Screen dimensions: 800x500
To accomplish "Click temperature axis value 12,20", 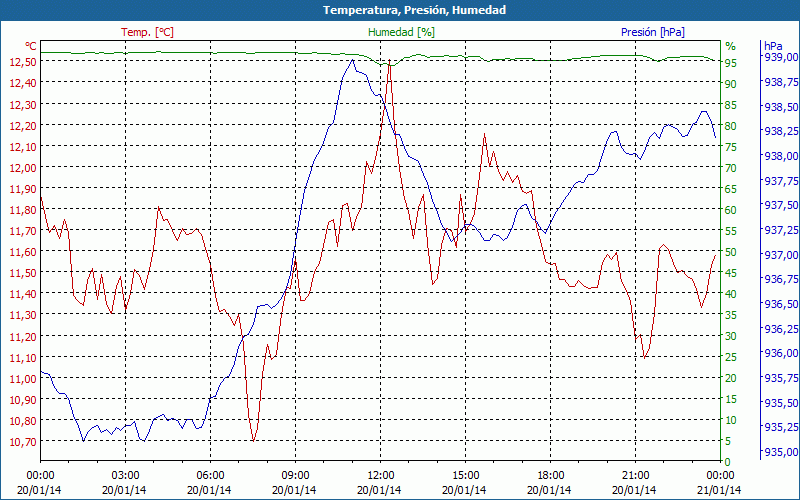I will 23,124.
